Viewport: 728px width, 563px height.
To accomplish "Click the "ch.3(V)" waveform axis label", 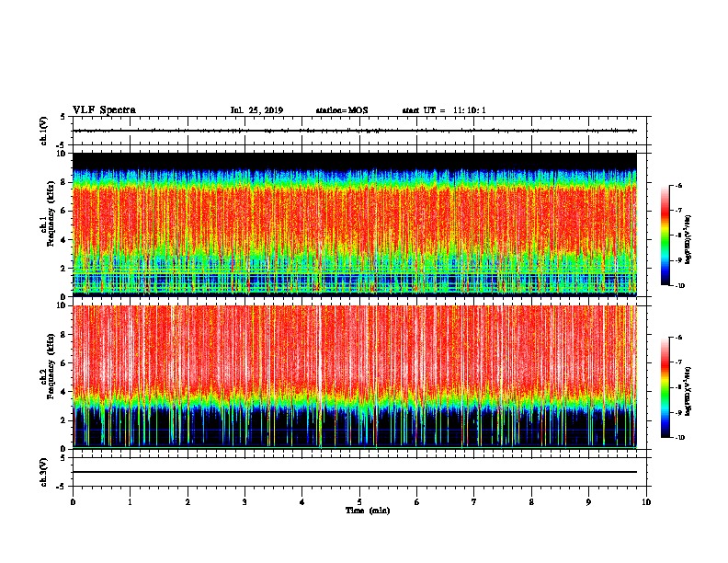I will click(43, 472).
